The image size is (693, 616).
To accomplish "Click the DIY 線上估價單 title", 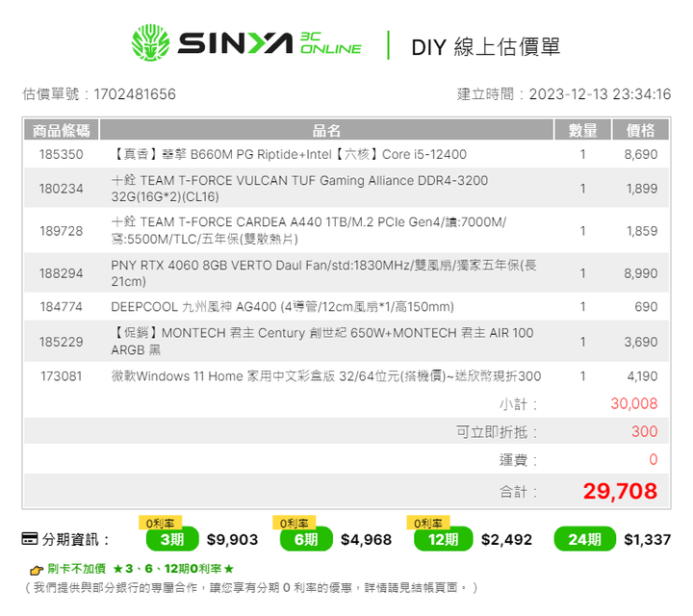I will click(486, 47).
